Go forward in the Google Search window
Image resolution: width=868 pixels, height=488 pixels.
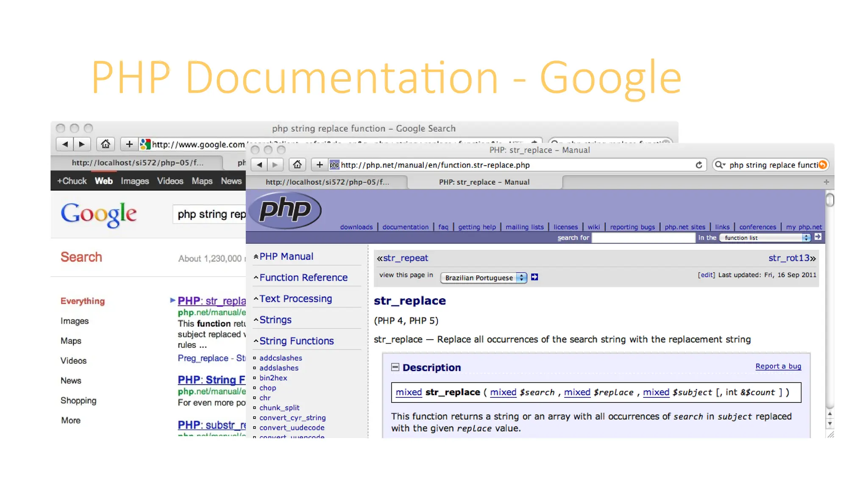pyautogui.click(x=82, y=144)
